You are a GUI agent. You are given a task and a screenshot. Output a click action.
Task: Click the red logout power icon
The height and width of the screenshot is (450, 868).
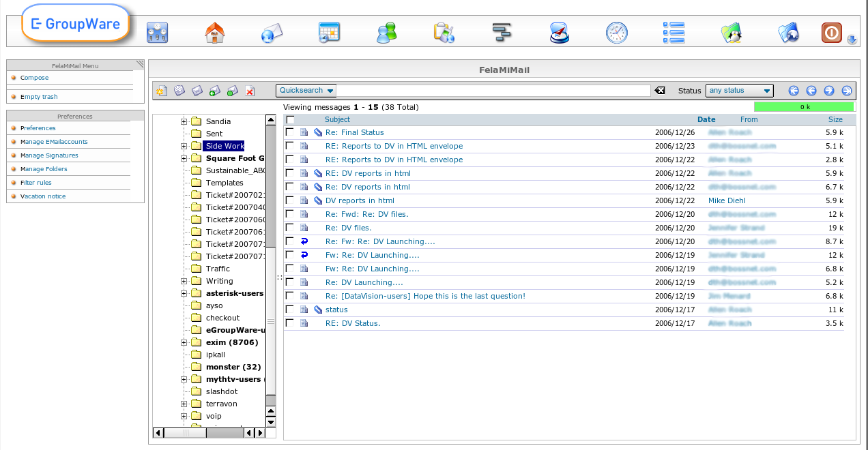832,33
